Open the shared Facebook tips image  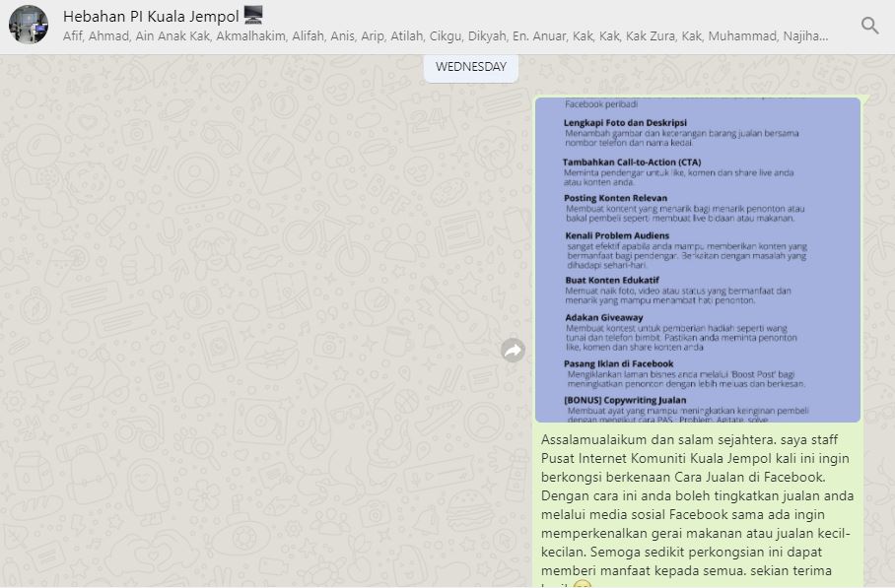coord(697,260)
